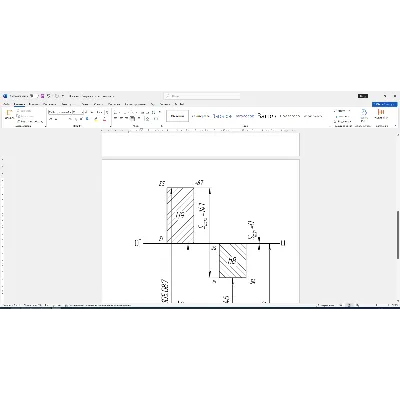Click the Add-ins icon in the ribbon

click(x=381, y=113)
